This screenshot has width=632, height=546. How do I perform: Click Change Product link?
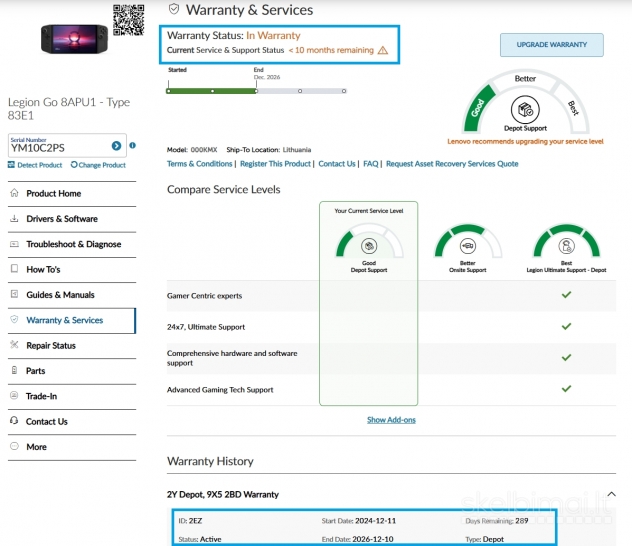click(98, 165)
